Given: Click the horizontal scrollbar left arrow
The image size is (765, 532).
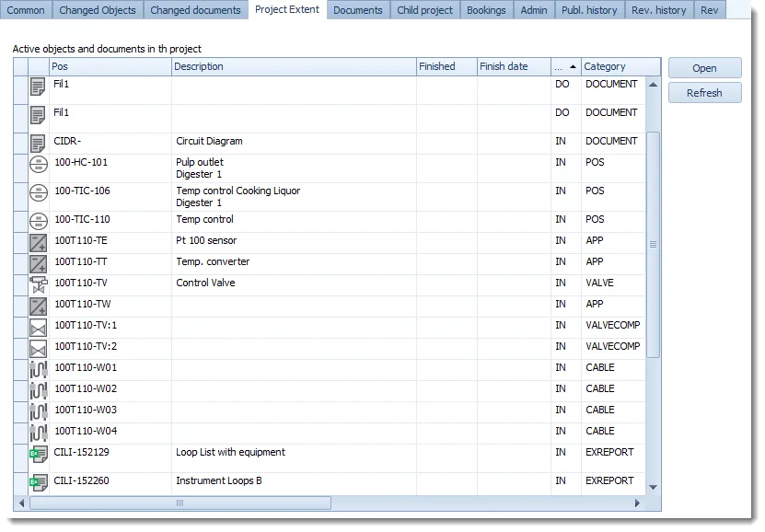Looking at the screenshot, I should pos(21,503).
